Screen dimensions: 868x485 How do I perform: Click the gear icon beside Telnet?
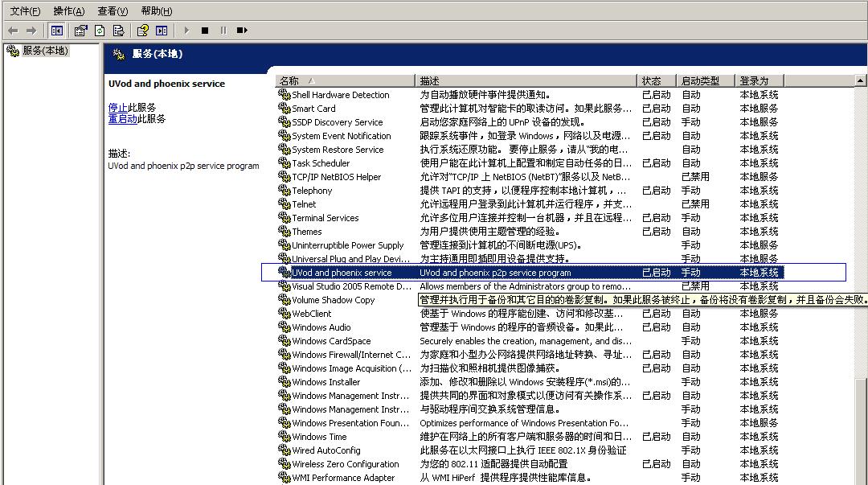[x=284, y=204]
